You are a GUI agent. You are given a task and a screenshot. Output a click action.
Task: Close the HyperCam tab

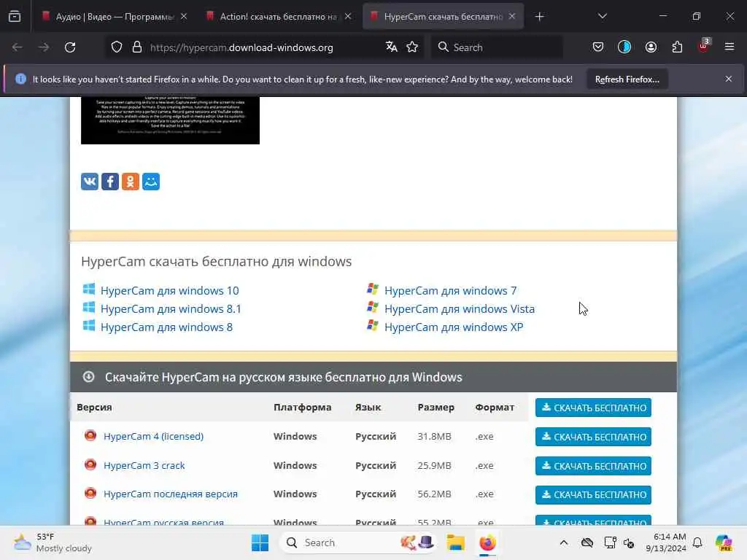[511, 17]
